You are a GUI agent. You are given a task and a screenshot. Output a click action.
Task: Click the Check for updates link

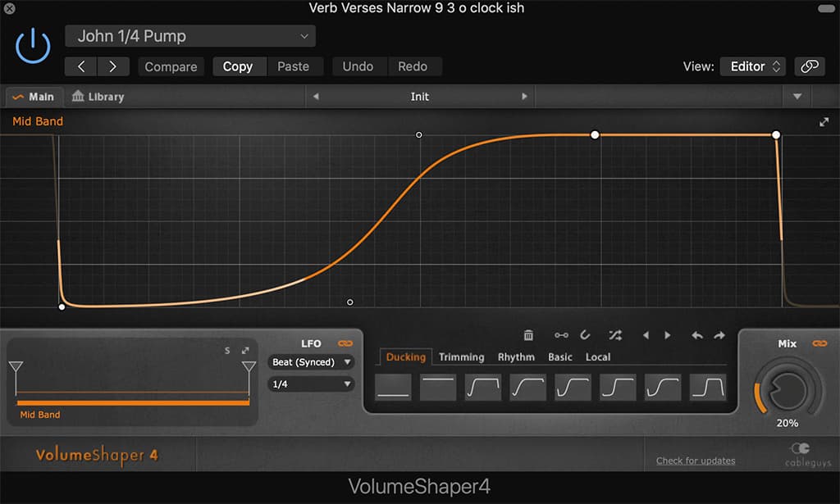696,461
